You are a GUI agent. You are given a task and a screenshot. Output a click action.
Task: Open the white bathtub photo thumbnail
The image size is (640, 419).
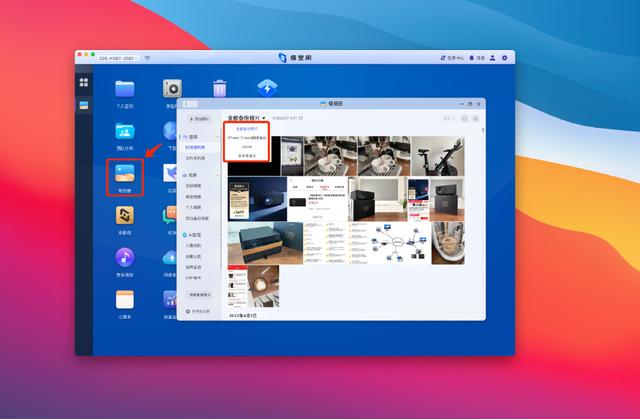pyautogui.click(x=448, y=243)
